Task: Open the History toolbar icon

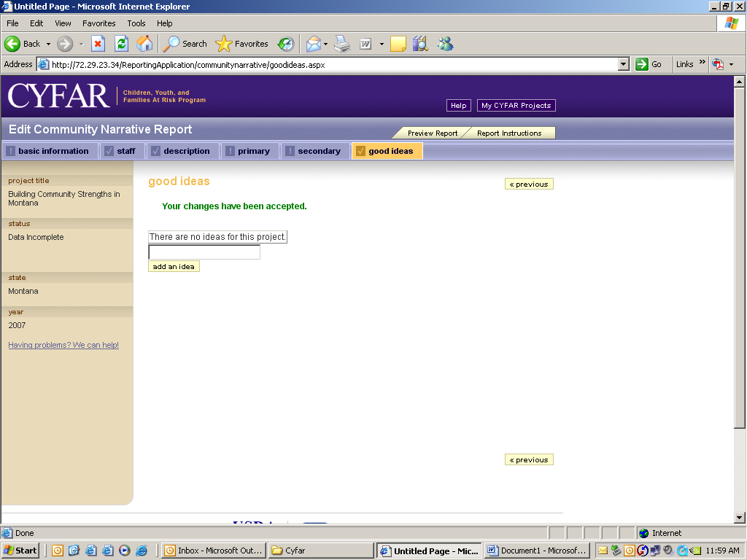Action: click(286, 44)
